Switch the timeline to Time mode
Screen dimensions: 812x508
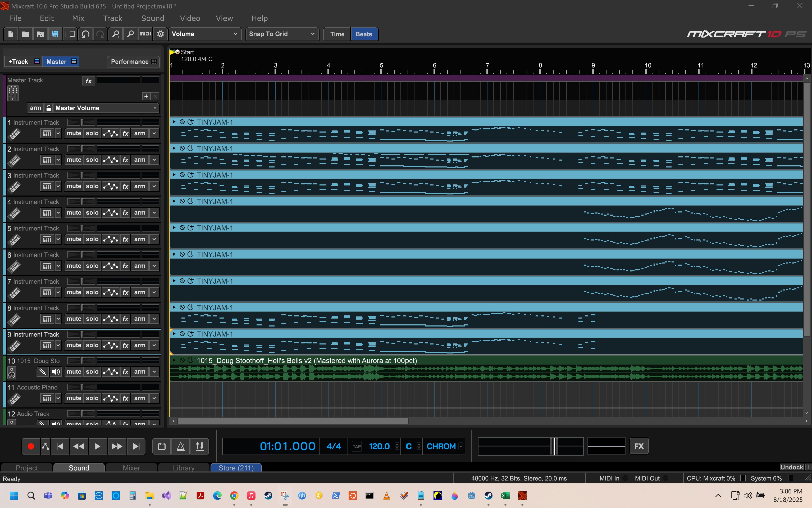(x=337, y=34)
